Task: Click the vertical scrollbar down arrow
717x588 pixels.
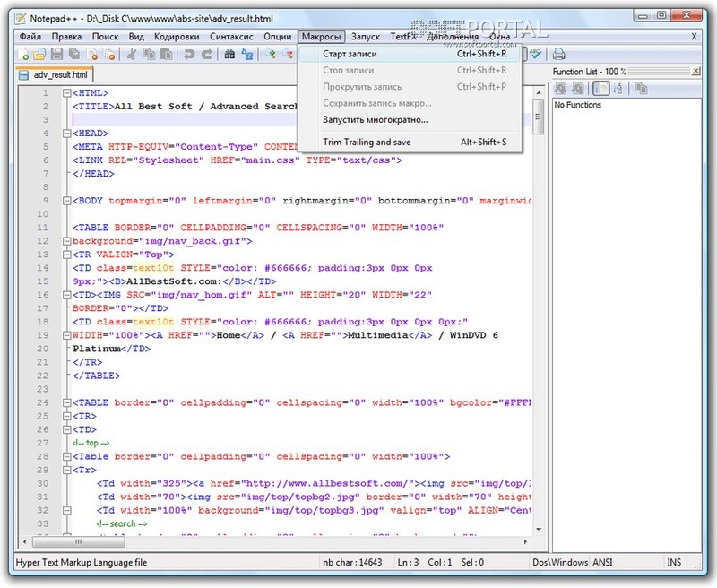Action: pos(539,530)
